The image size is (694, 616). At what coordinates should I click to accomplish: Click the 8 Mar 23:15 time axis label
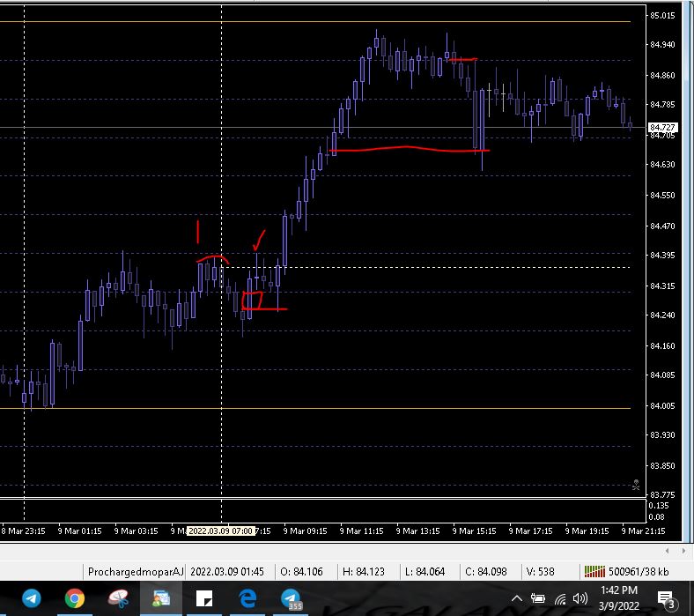point(23,531)
